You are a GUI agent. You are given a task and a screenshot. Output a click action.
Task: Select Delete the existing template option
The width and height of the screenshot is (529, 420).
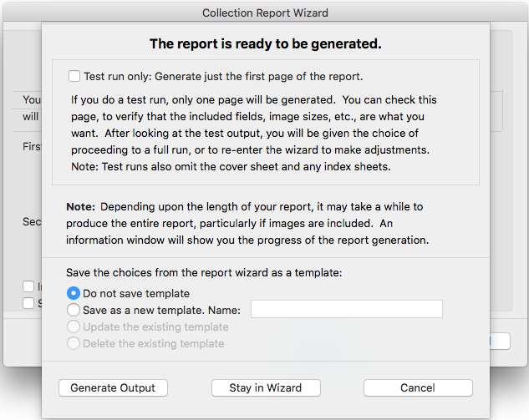tap(74, 343)
